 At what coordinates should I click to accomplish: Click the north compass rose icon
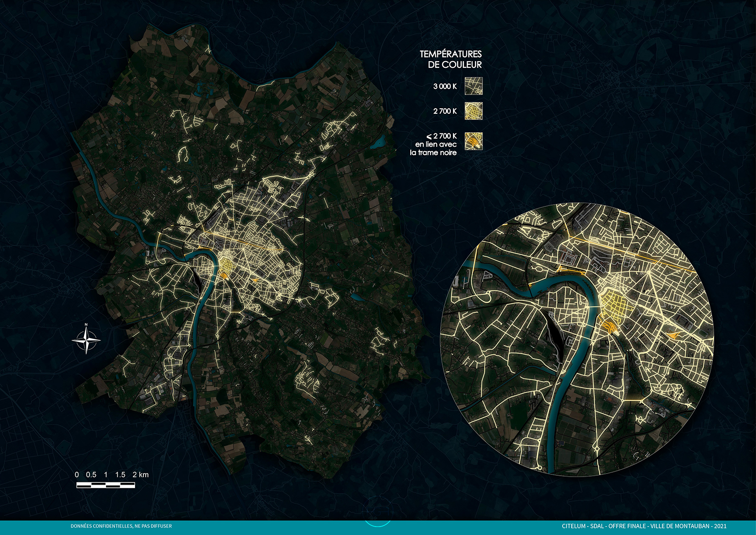tap(86, 340)
